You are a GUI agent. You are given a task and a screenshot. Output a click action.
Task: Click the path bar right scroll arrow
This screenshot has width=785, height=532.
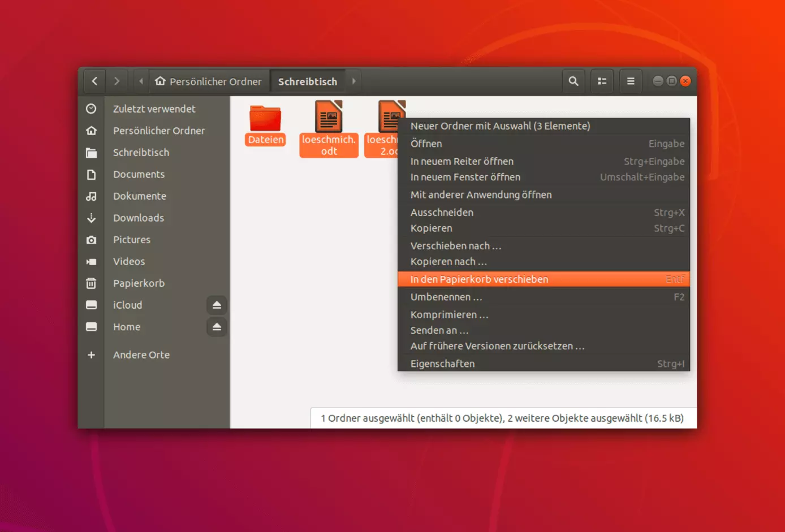[354, 81]
